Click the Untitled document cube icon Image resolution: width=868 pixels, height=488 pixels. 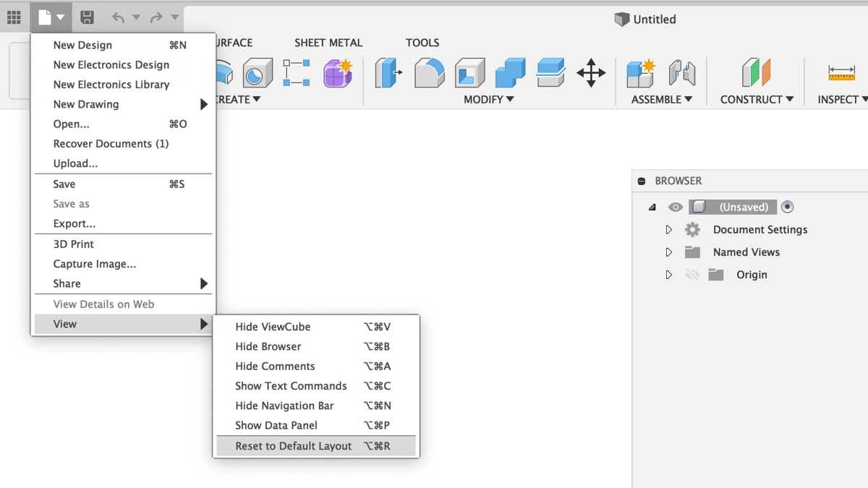point(621,20)
